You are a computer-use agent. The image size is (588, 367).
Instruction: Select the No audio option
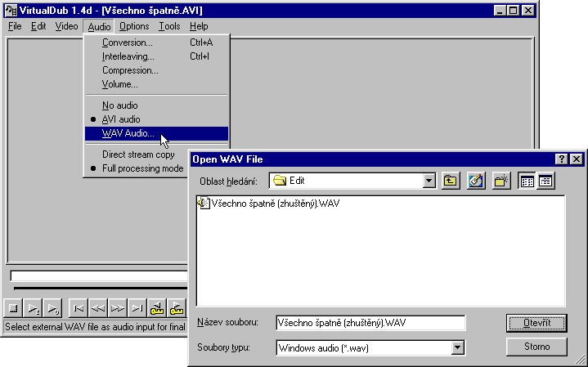pyautogui.click(x=156, y=105)
